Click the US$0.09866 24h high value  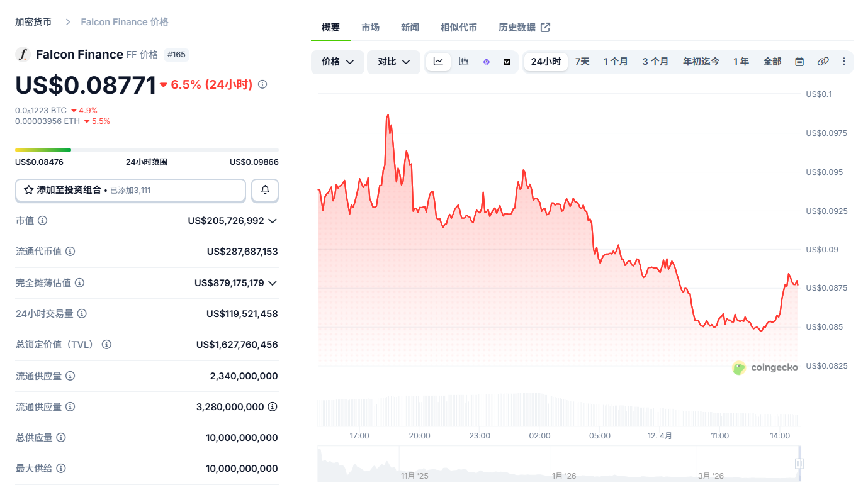pyautogui.click(x=254, y=162)
